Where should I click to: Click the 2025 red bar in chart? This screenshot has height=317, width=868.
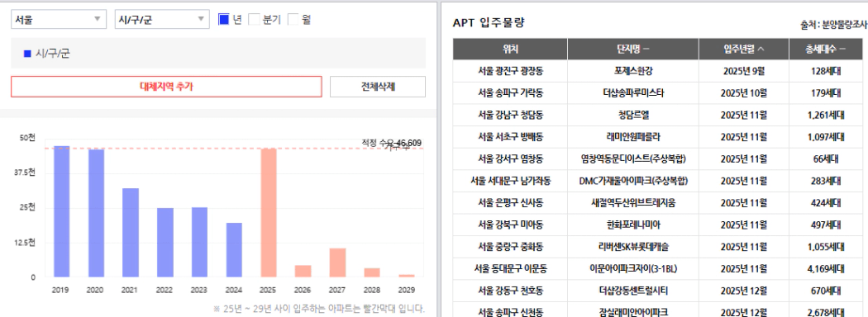click(269, 212)
